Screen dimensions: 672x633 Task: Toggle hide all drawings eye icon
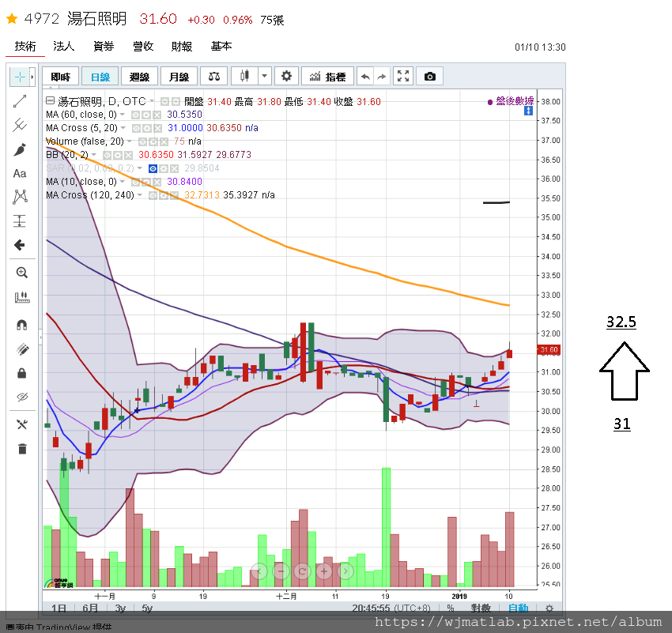22,397
